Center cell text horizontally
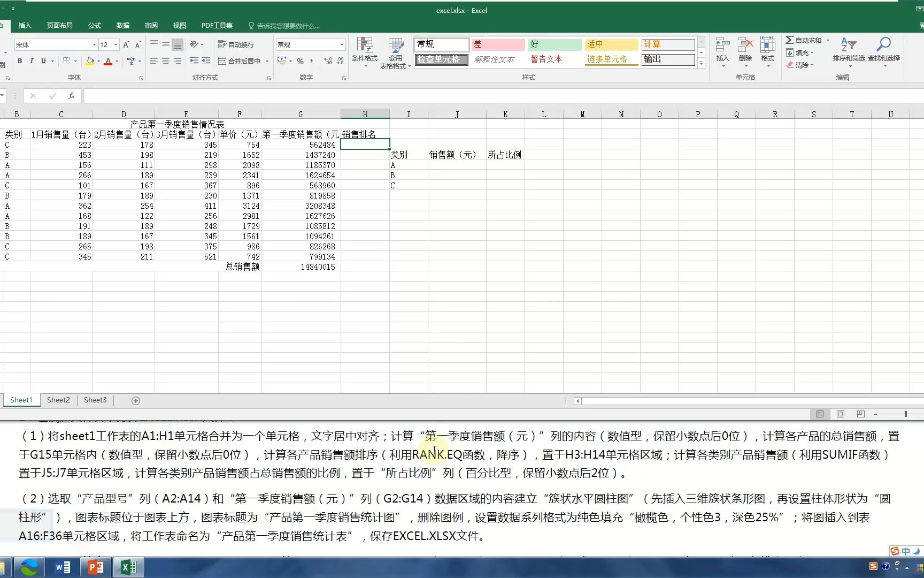The height and width of the screenshot is (578, 924). tap(166, 61)
